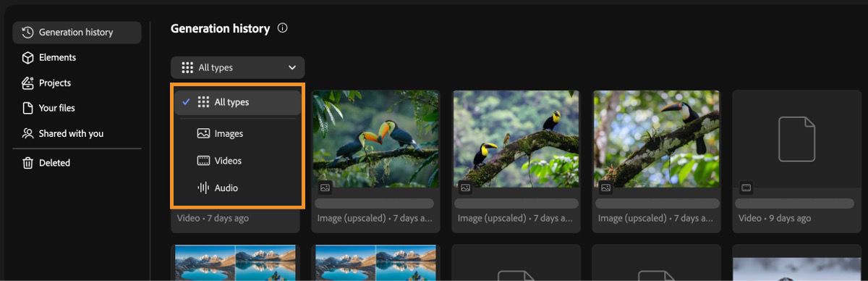Click the Deleted trash can icon

pos(28,164)
